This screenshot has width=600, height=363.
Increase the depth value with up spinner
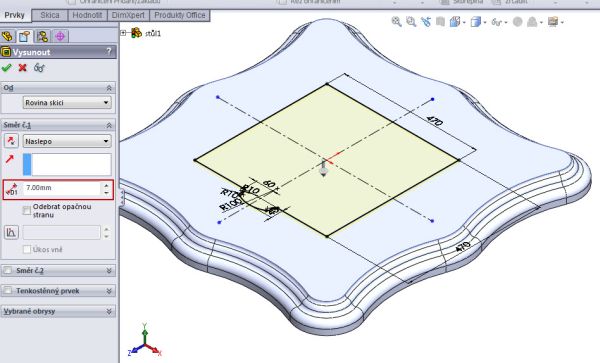[106, 185]
